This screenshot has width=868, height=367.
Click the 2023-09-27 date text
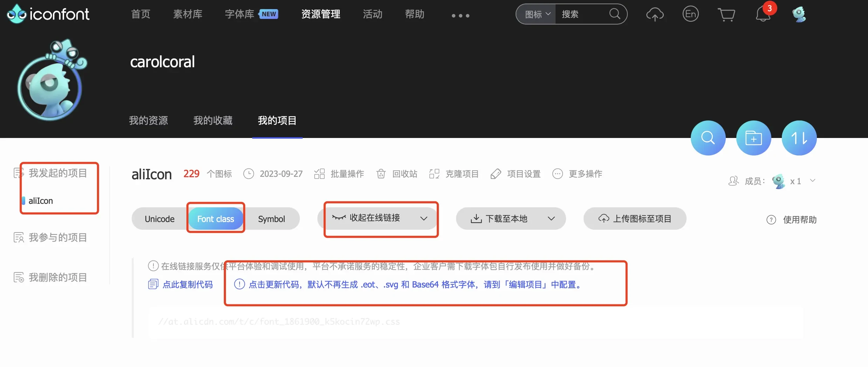(x=281, y=174)
